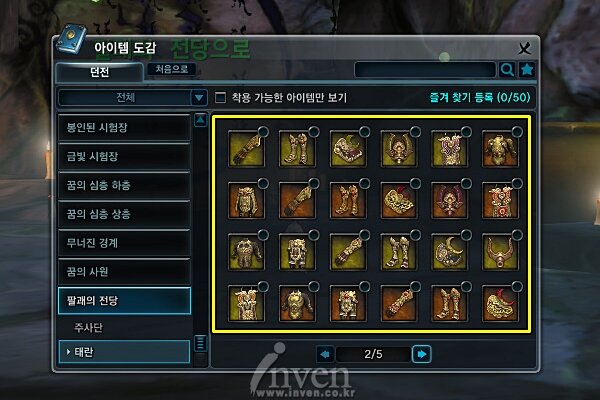Collapse the '팔괘의 전당' dungeon category
This screenshot has height=400, width=600.
tap(124, 300)
